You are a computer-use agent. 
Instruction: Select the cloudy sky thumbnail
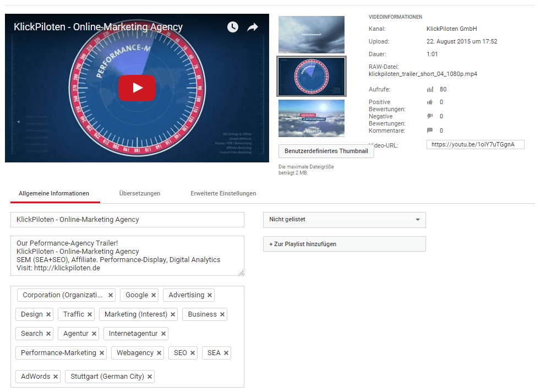(x=312, y=35)
